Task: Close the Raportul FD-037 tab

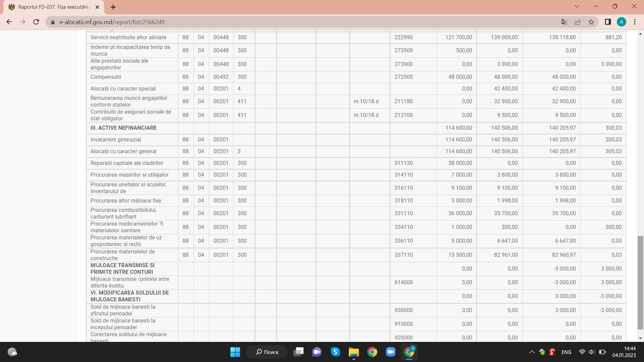Action: pyautogui.click(x=97, y=7)
